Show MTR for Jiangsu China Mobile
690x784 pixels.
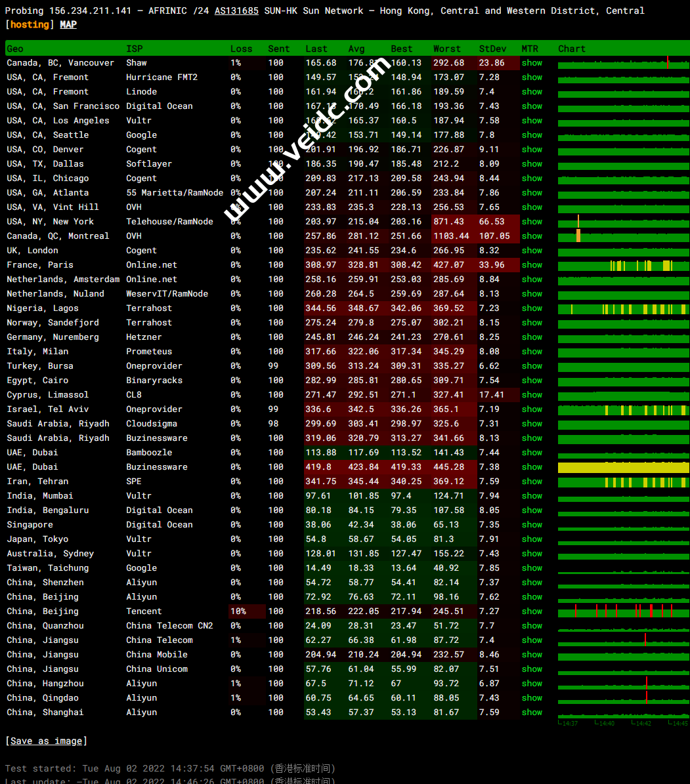(x=532, y=655)
